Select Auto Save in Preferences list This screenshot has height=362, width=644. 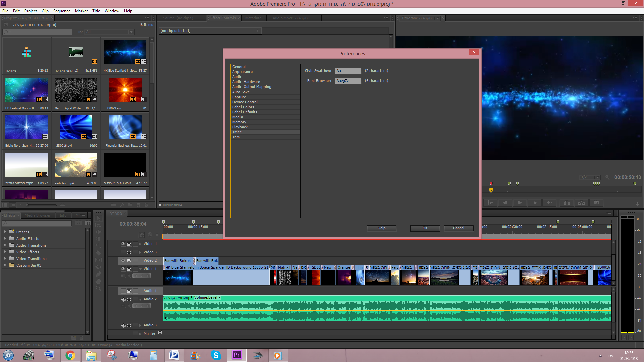click(241, 92)
